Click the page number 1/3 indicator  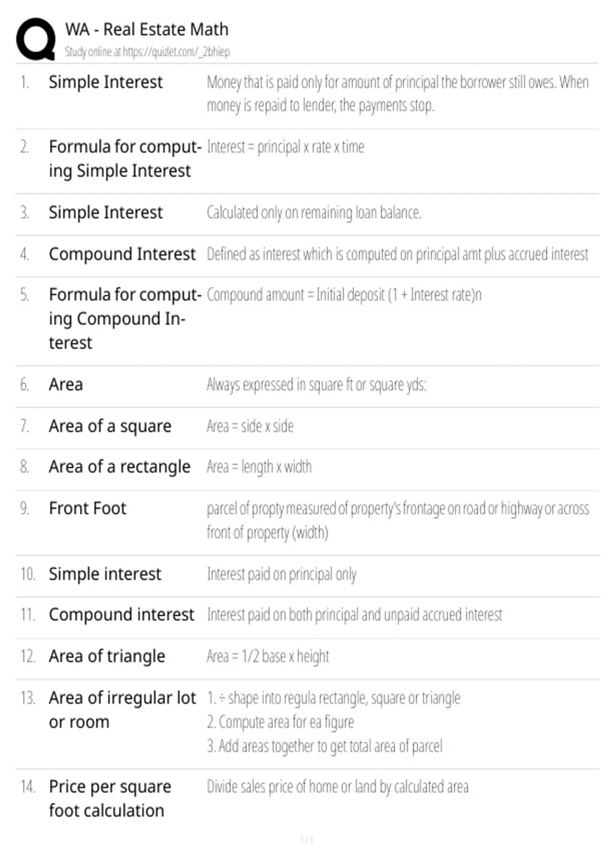tap(306, 839)
